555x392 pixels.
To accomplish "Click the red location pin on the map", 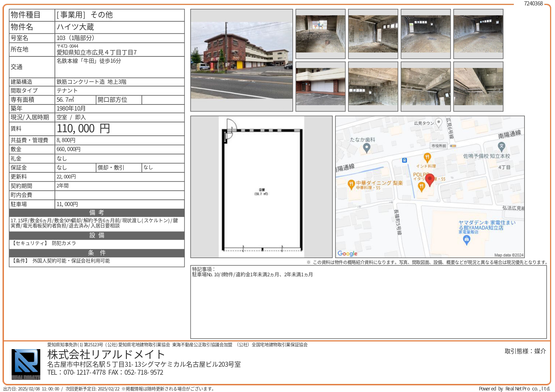I will [x=430, y=180].
